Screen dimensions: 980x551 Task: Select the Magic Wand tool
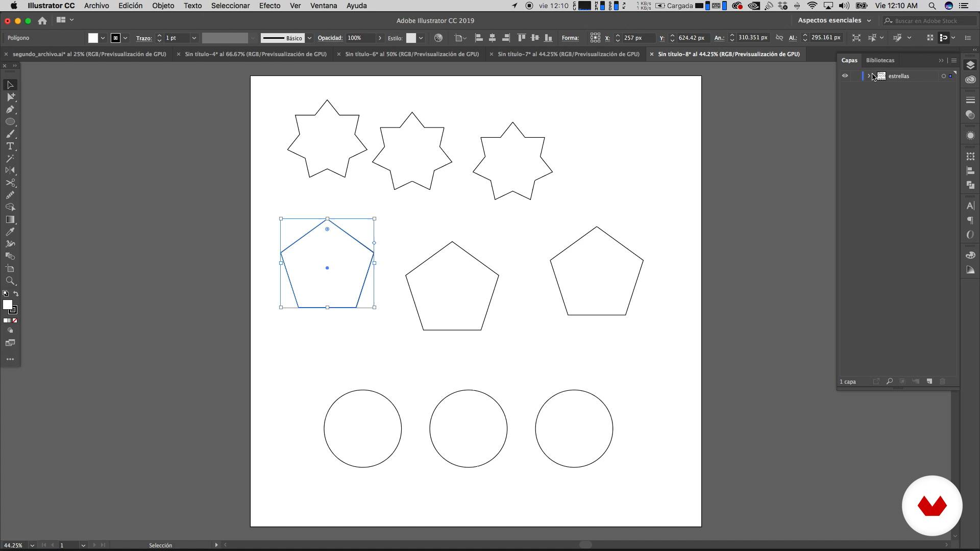10,159
